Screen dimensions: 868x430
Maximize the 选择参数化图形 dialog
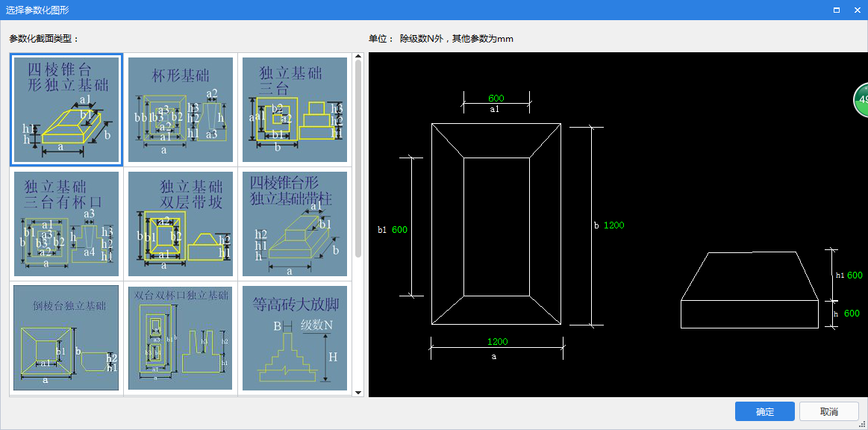tap(837, 10)
